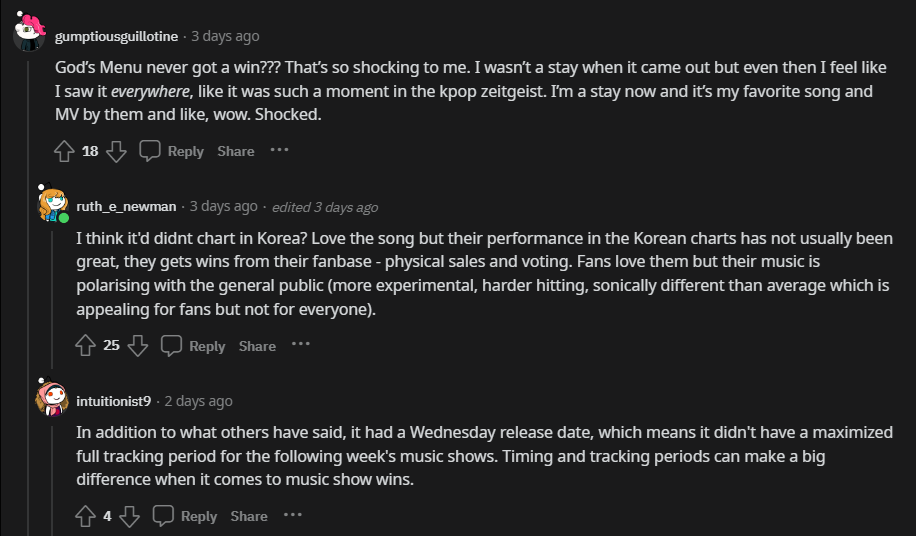Share ruth_e_newman's comment
916x536 pixels.
pyautogui.click(x=257, y=346)
